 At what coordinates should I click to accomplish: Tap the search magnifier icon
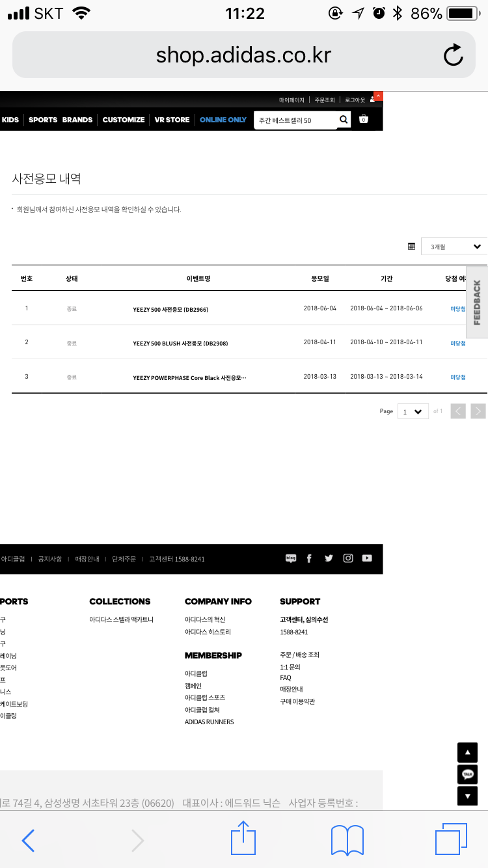click(344, 119)
